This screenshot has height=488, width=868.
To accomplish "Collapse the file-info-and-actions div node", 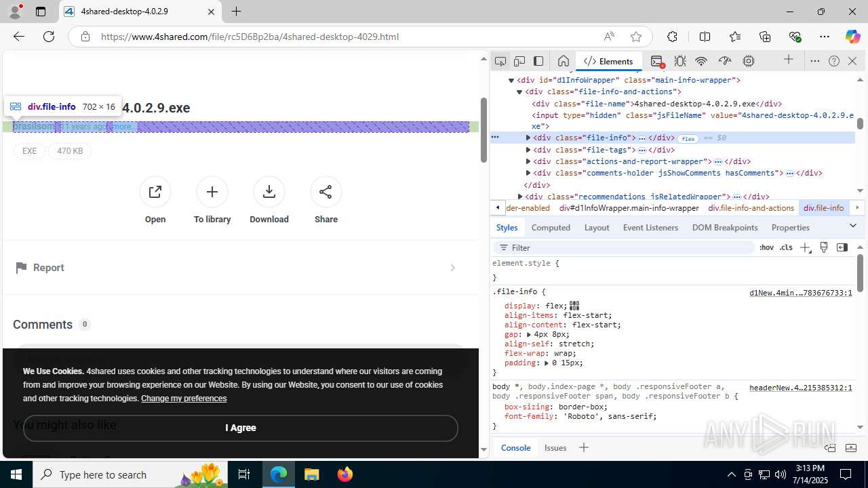I will point(520,91).
